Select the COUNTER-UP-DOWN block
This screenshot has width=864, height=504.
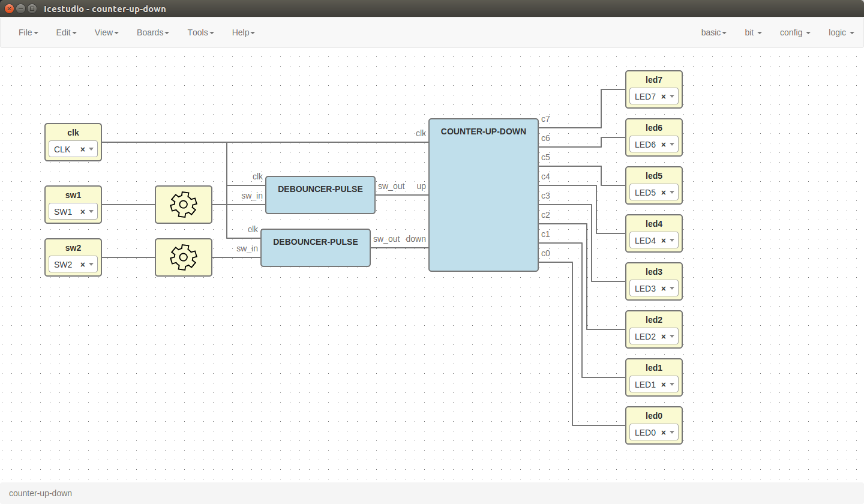[x=483, y=195]
